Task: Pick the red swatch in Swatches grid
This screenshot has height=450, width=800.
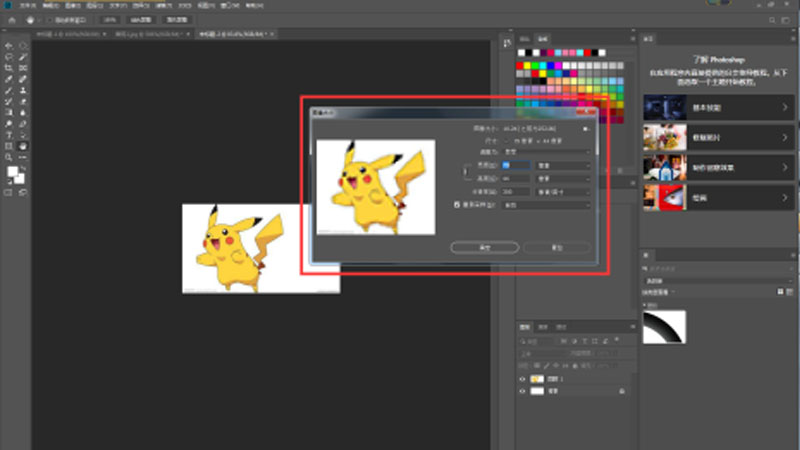Action: 519,66
